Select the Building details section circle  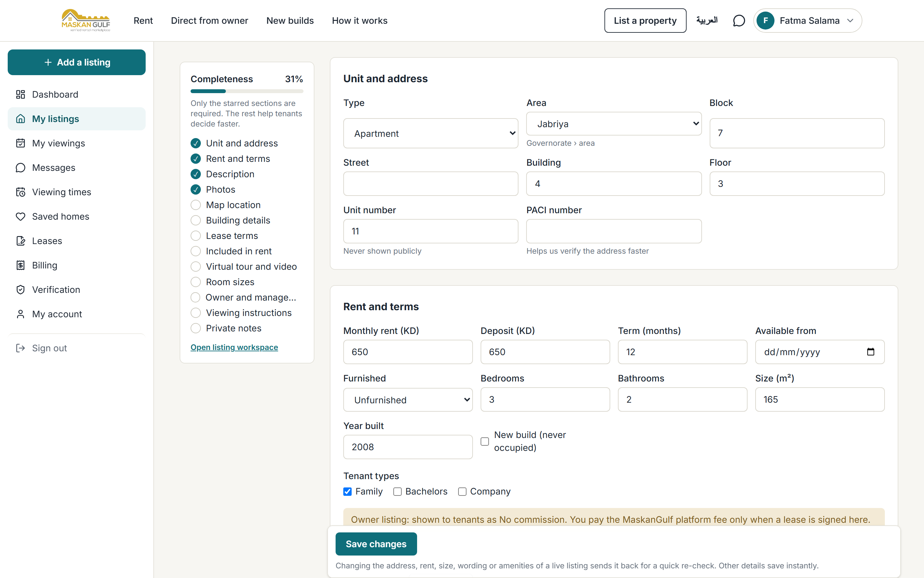pos(195,220)
